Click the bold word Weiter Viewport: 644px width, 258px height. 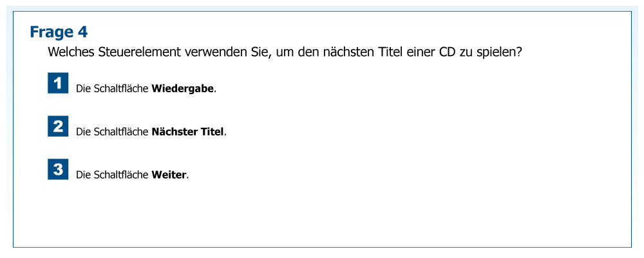point(169,175)
